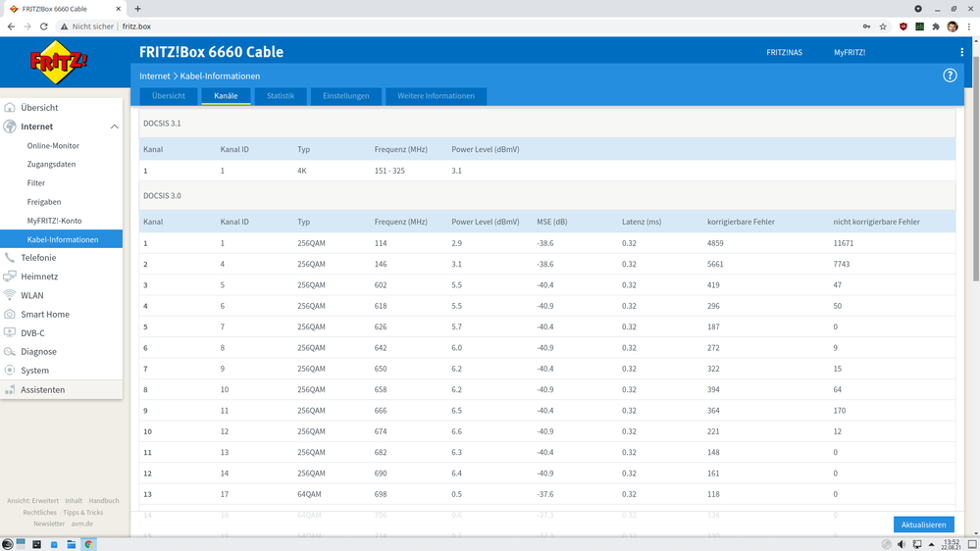This screenshot has width=980, height=551.
Task: Expand the System sidebar section
Action: click(x=34, y=371)
